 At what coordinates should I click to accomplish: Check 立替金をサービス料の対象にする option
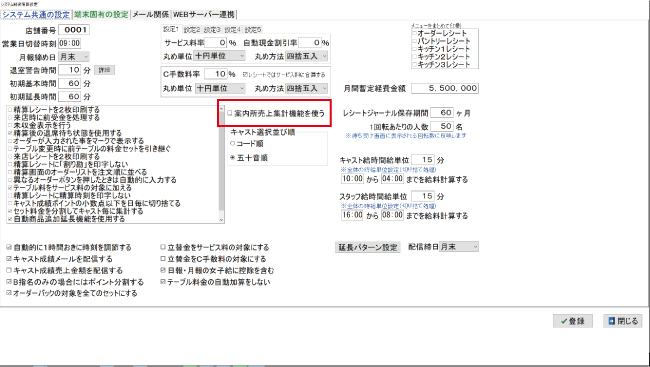(x=163, y=247)
